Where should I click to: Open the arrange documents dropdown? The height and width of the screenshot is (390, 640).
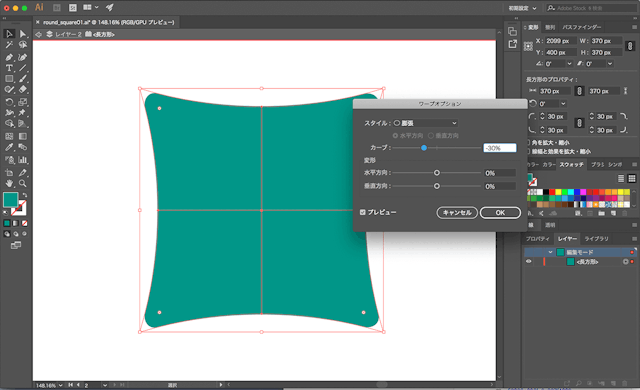tap(91, 7)
